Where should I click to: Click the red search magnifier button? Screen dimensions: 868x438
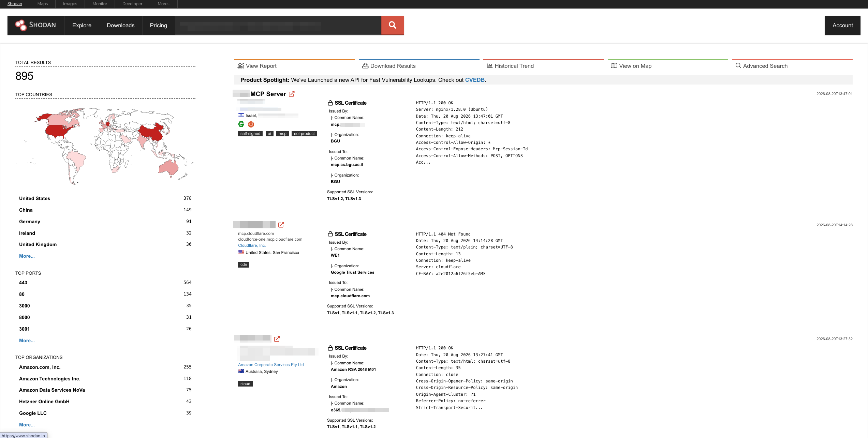click(392, 25)
